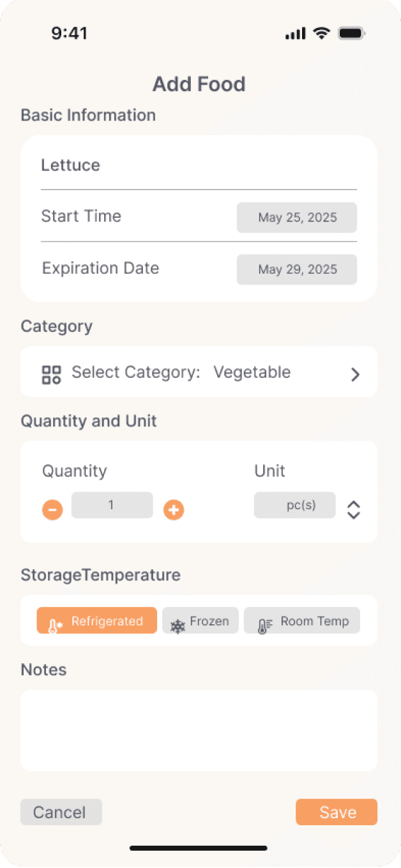Edit the Lettuce name field
Image resolution: width=401 pixels, height=868 pixels.
pyautogui.click(x=199, y=165)
